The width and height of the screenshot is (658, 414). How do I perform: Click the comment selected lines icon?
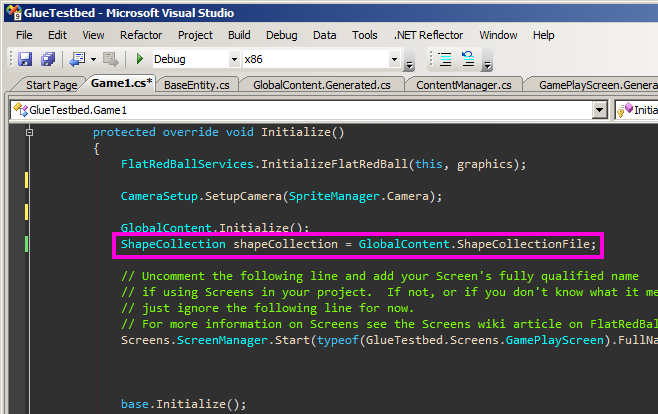(445, 59)
